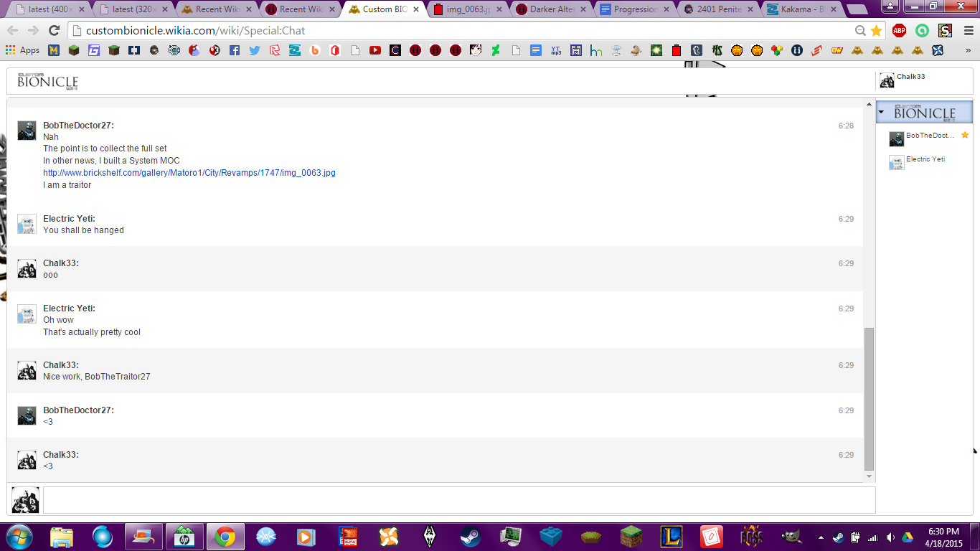This screenshot has width=980, height=551.
Task: Click the orange star beside BobTheDoctor27 in user list
Action: (965, 135)
